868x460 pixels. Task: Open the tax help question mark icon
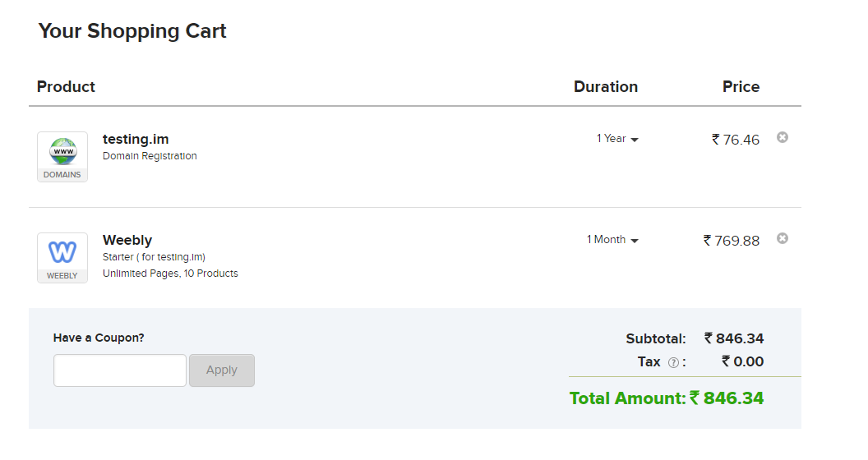673,363
